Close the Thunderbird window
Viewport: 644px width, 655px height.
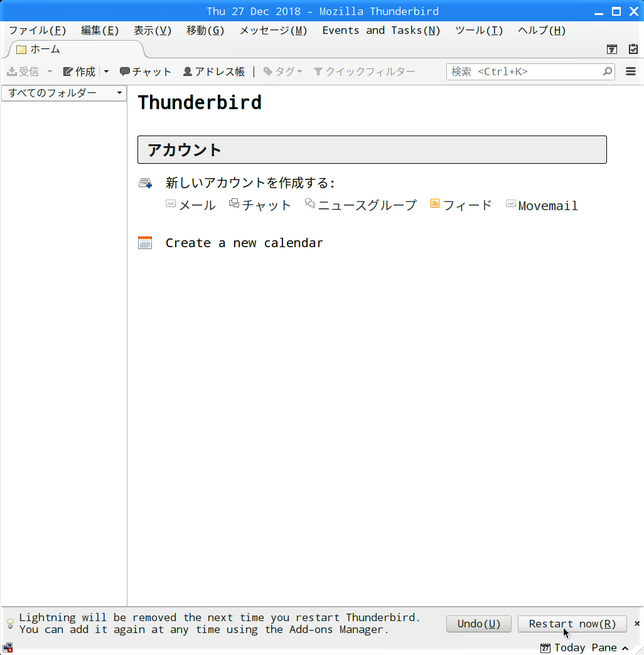[x=634, y=11]
